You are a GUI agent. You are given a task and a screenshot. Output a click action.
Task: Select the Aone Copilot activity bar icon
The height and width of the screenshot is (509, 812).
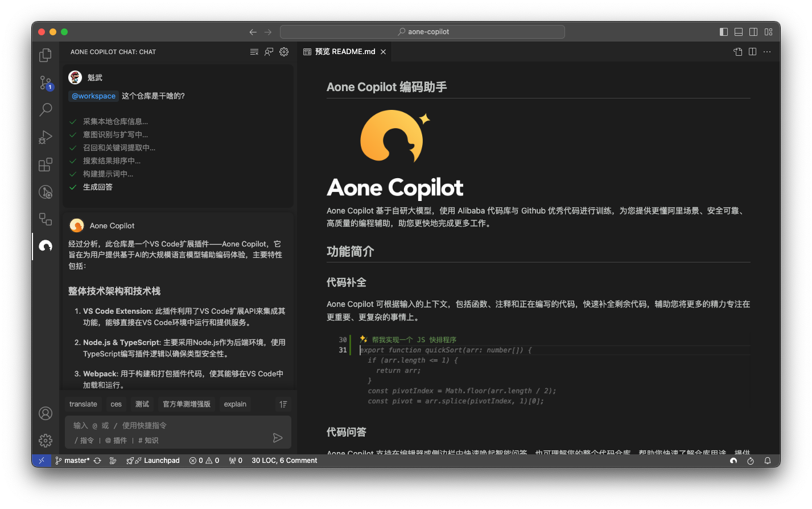coord(46,246)
